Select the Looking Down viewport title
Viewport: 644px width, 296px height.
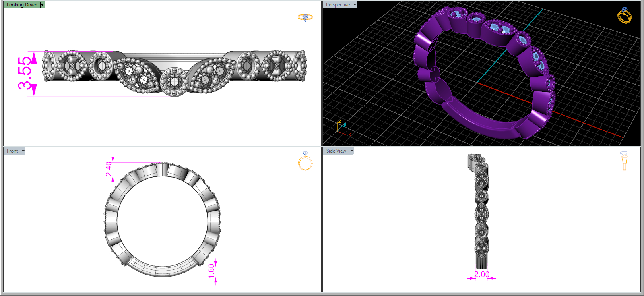click(x=22, y=5)
